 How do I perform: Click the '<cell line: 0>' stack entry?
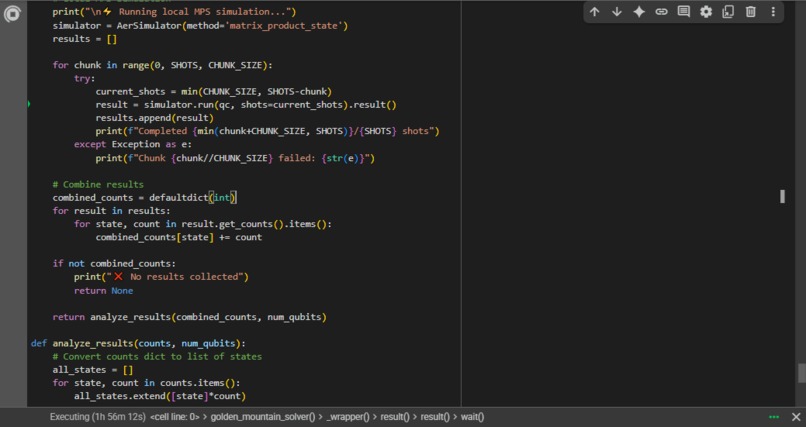[174, 417]
